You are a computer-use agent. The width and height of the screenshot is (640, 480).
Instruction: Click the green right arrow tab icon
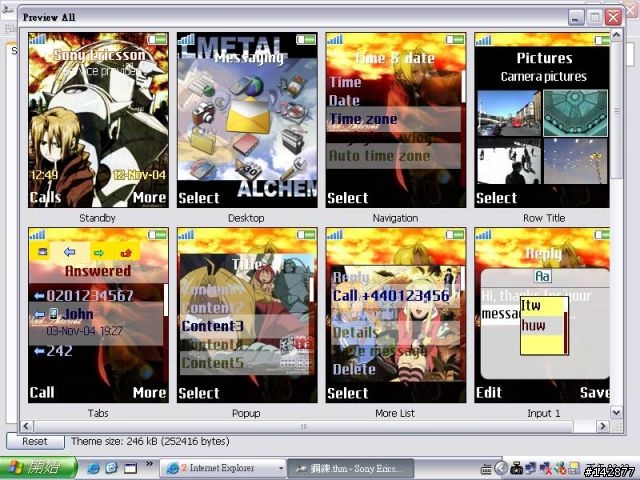pos(99,253)
